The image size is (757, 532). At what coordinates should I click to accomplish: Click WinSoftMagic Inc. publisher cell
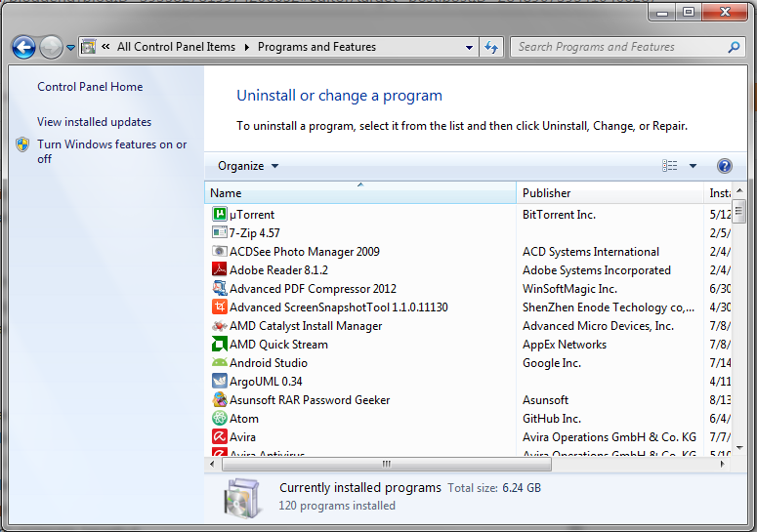click(569, 289)
